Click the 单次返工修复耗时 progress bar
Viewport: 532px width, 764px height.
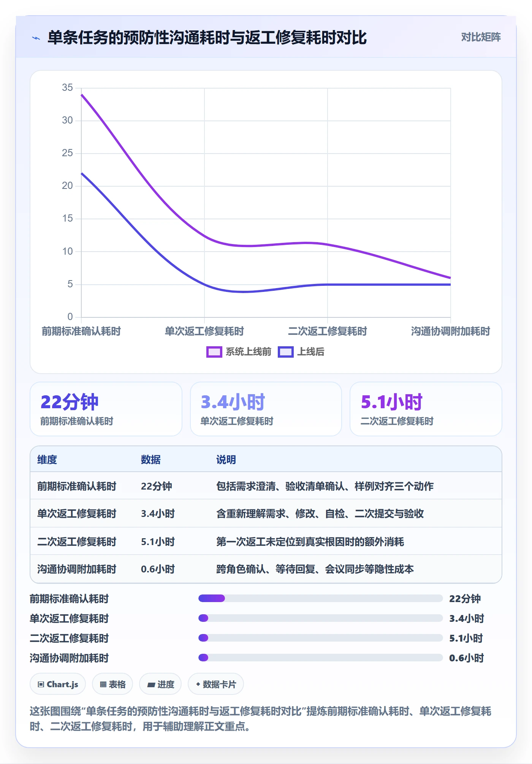(320, 618)
